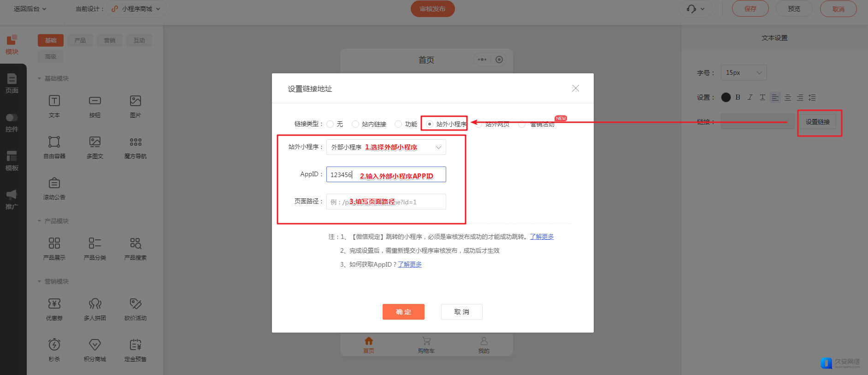Click the 滚动公告 scrolling notice icon

54,183
